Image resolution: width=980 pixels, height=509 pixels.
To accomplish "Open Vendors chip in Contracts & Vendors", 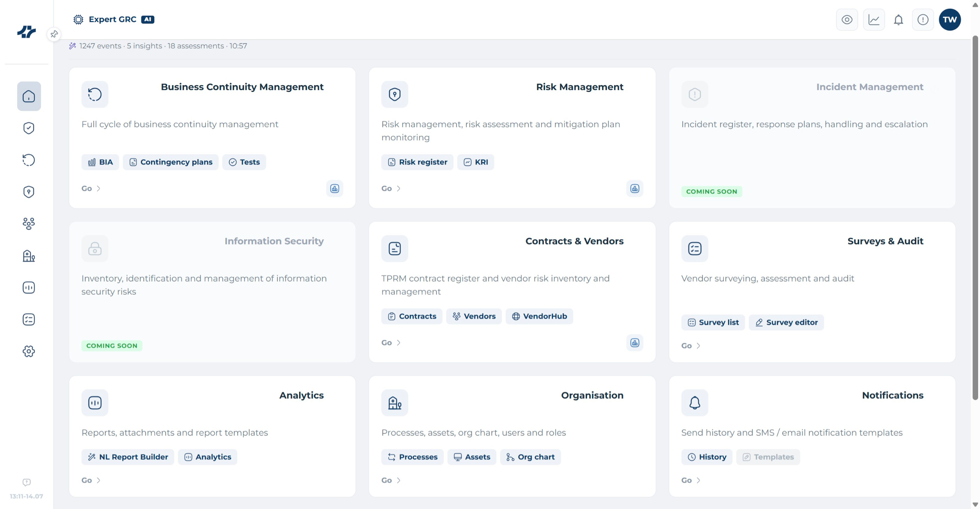I will pos(474,316).
